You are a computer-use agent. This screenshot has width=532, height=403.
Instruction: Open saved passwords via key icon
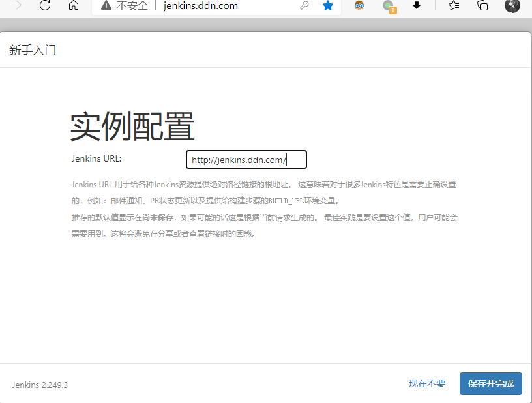(x=304, y=5)
